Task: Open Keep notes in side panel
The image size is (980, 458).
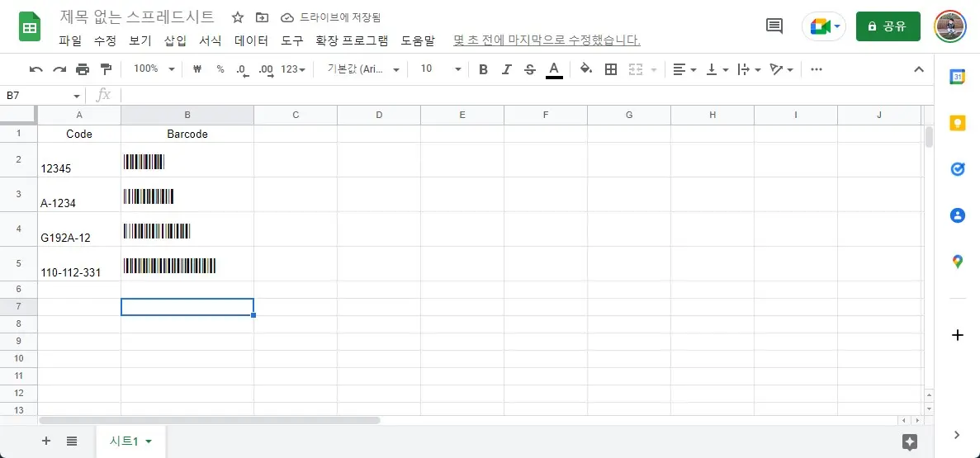Action: coord(957,123)
